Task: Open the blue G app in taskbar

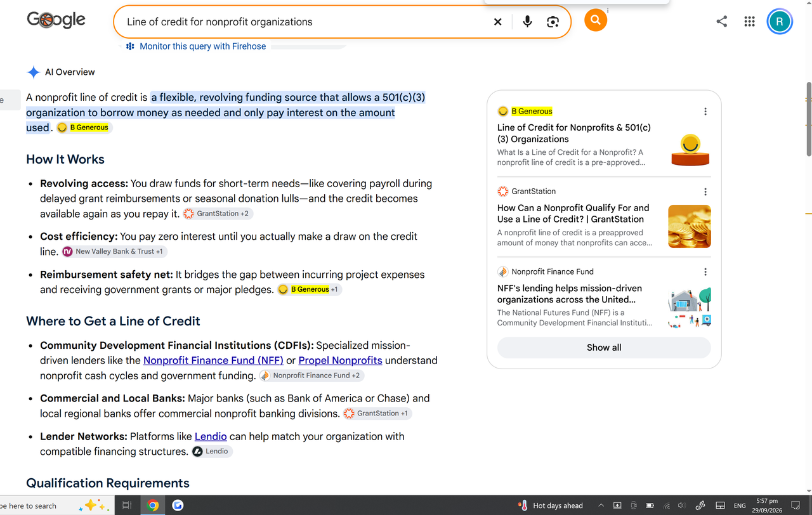Action: click(x=178, y=505)
